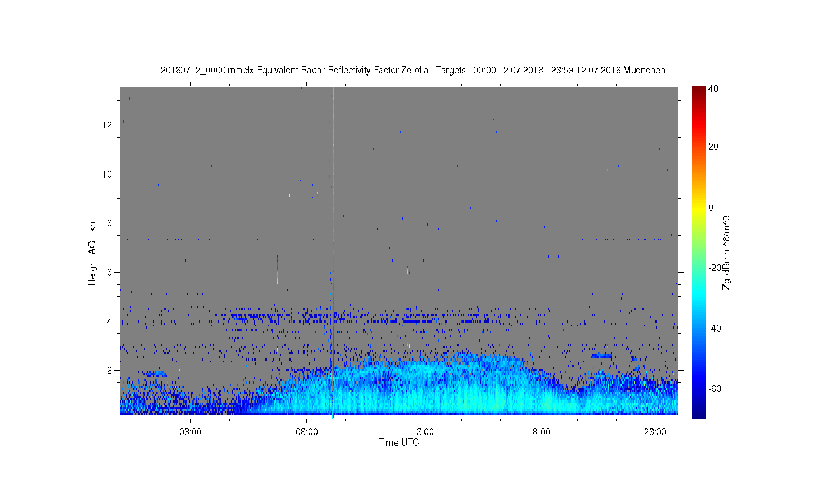
Task: Click the colorbar value label 20
Action: pos(713,147)
